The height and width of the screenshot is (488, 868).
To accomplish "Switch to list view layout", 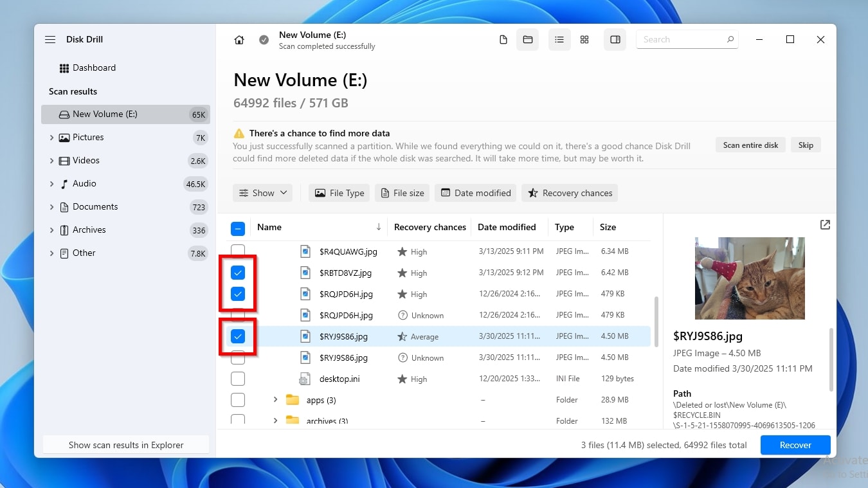I will click(x=559, y=39).
